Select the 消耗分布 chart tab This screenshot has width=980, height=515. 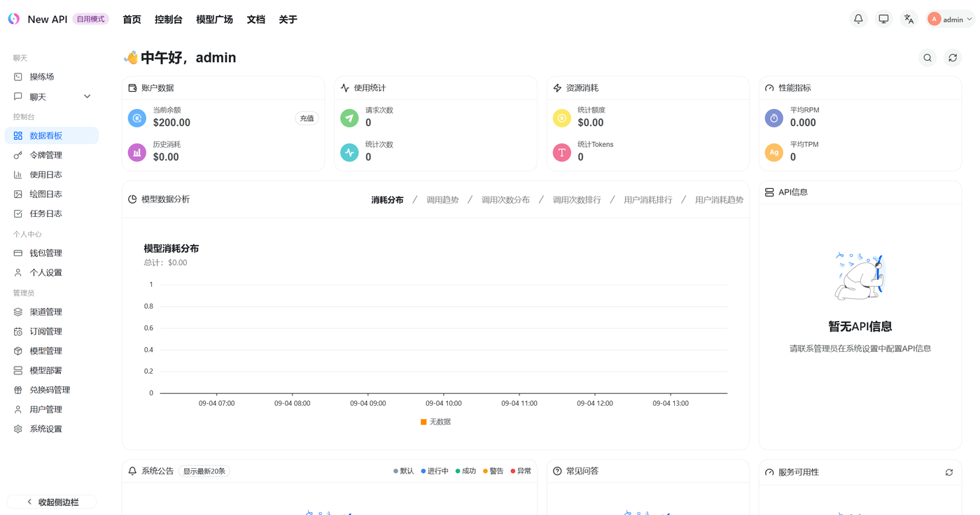coord(387,200)
